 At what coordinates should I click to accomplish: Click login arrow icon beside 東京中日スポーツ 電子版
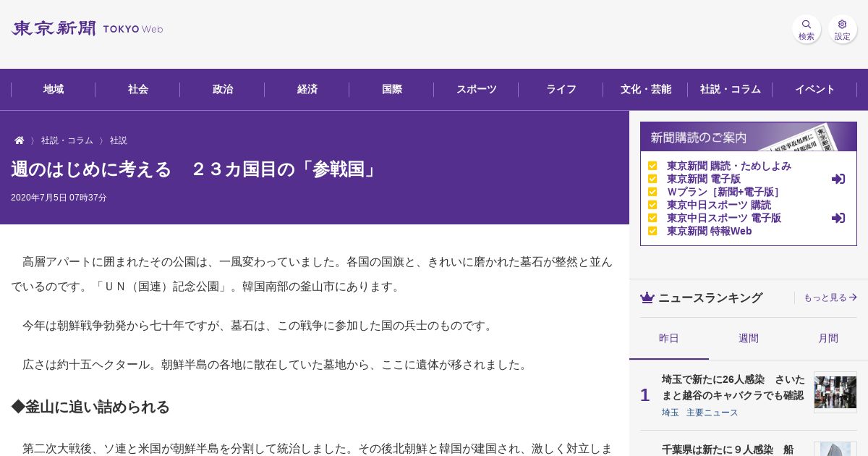point(838,218)
